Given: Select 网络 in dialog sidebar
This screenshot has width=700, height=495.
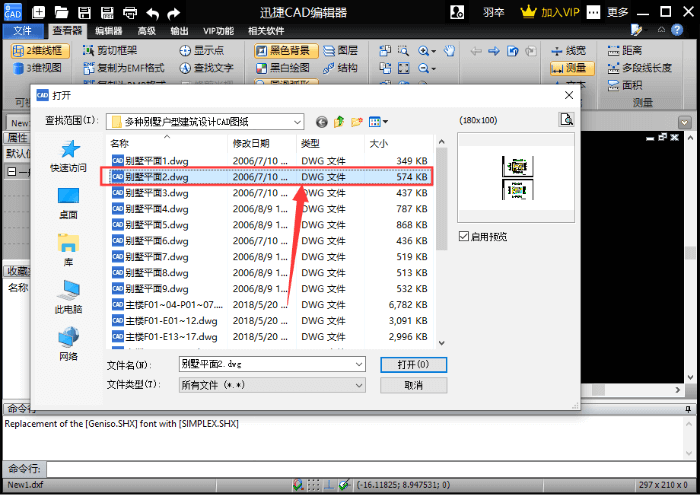Looking at the screenshot, I should pos(68,344).
